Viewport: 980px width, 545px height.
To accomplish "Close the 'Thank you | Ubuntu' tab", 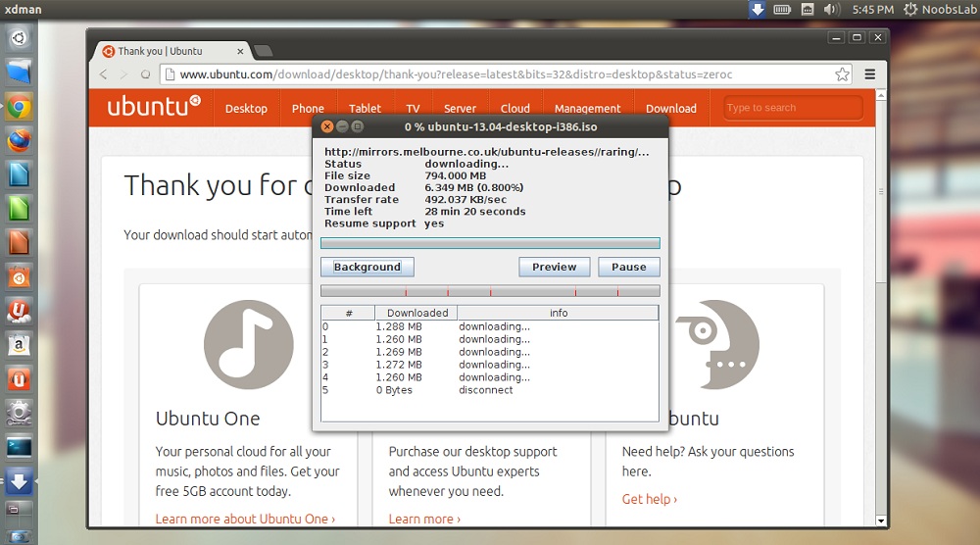I will coord(240,51).
